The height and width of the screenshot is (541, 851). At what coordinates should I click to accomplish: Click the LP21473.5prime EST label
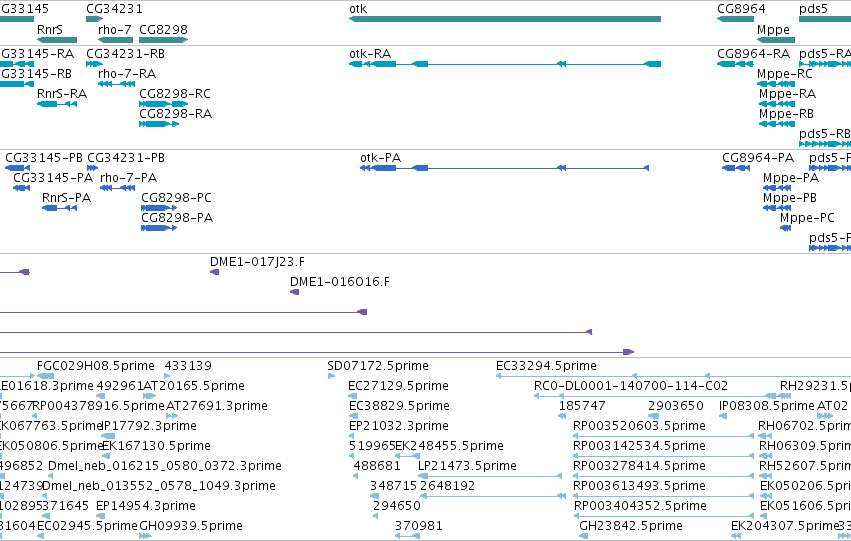pos(467,467)
